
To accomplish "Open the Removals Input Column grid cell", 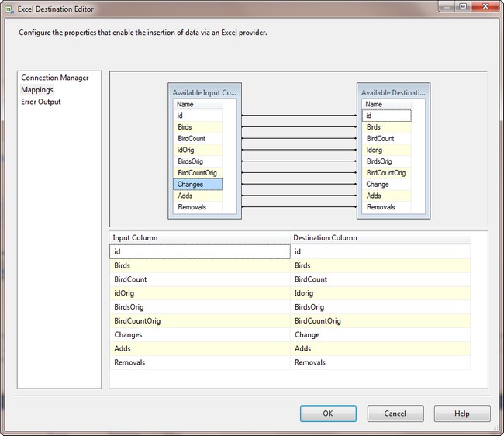I will point(200,362).
